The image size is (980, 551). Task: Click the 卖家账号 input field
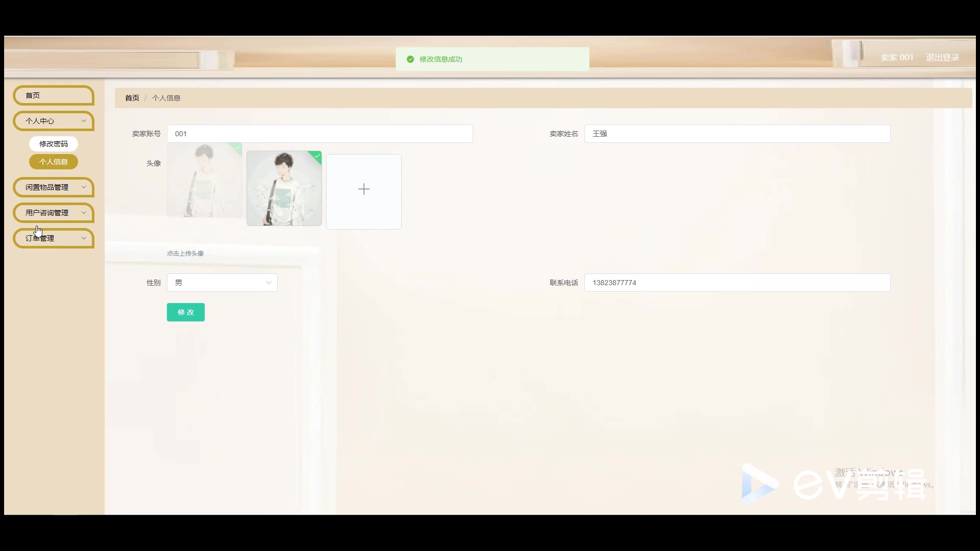click(x=320, y=134)
